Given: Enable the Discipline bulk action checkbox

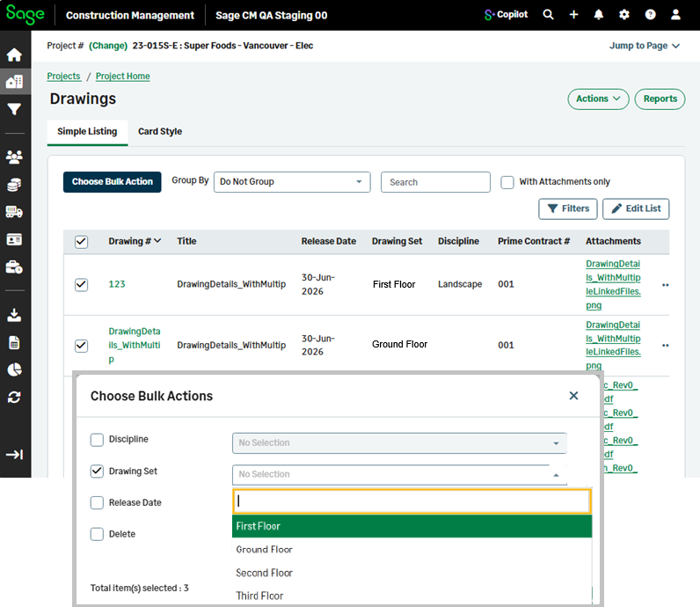Looking at the screenshot, I should click(x=97, y=440).
